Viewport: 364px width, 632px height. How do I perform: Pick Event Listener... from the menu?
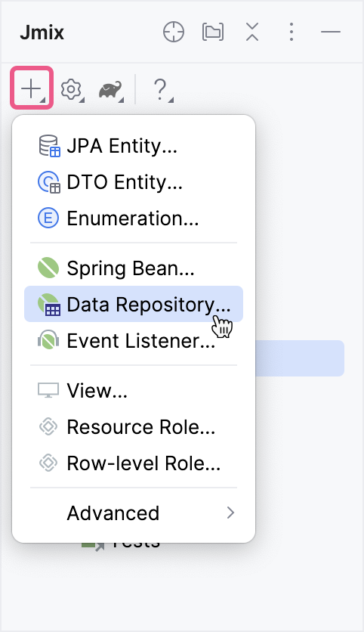tap(134, 341)
